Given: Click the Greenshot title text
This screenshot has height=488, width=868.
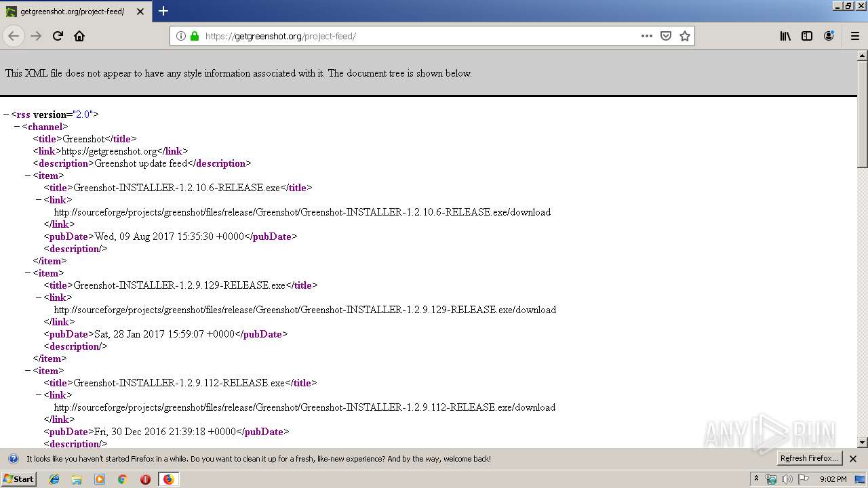Looking at the screenshot, I should (x=83, y=139).
